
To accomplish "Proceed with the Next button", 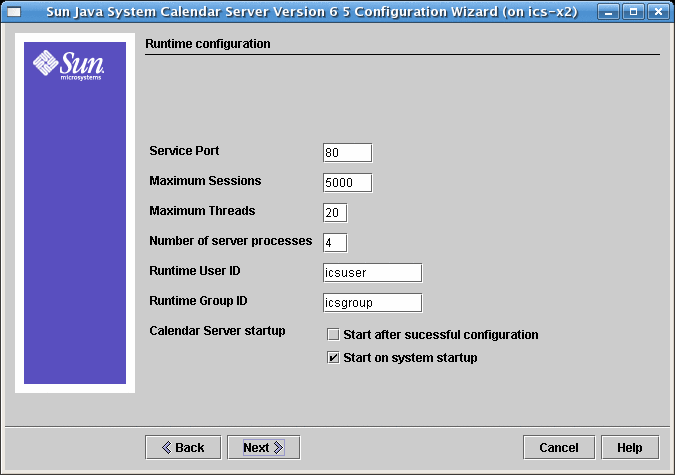I will [263, 447].
